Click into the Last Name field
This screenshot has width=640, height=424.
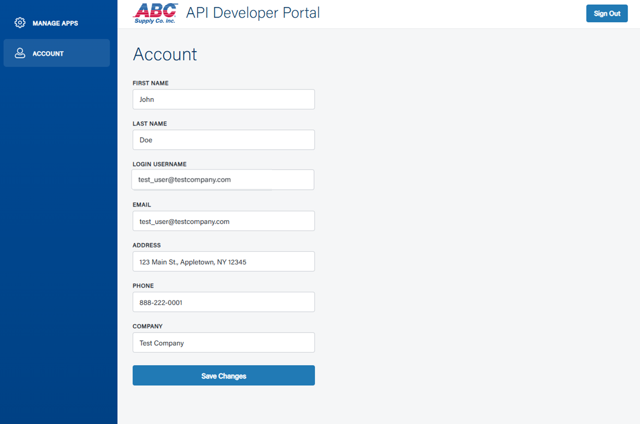coord(223,140)
